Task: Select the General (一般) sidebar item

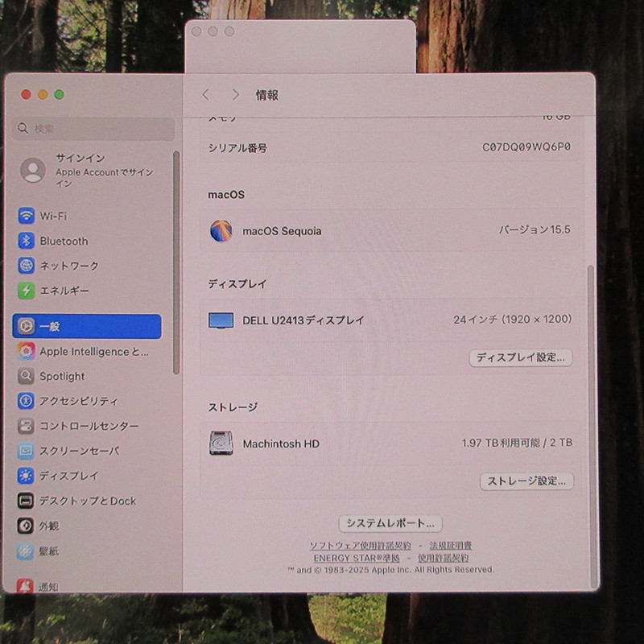Action: 87,326
